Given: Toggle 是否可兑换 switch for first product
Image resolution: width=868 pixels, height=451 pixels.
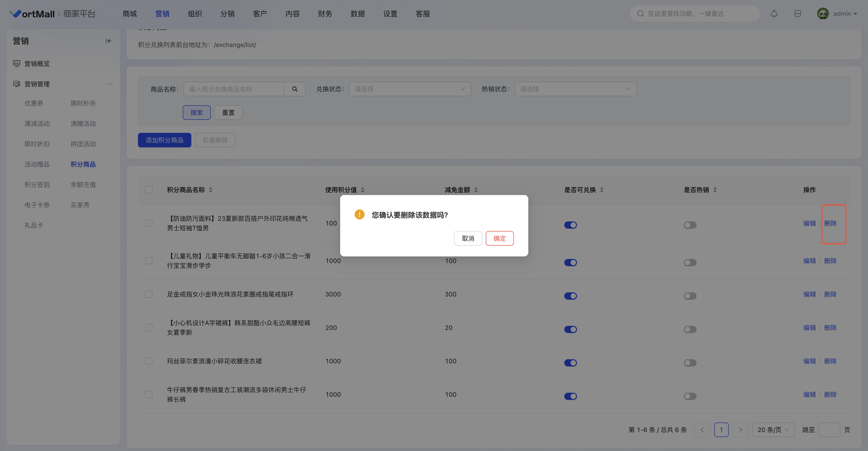Looking at the screenshot, I should tap(570, 225).
